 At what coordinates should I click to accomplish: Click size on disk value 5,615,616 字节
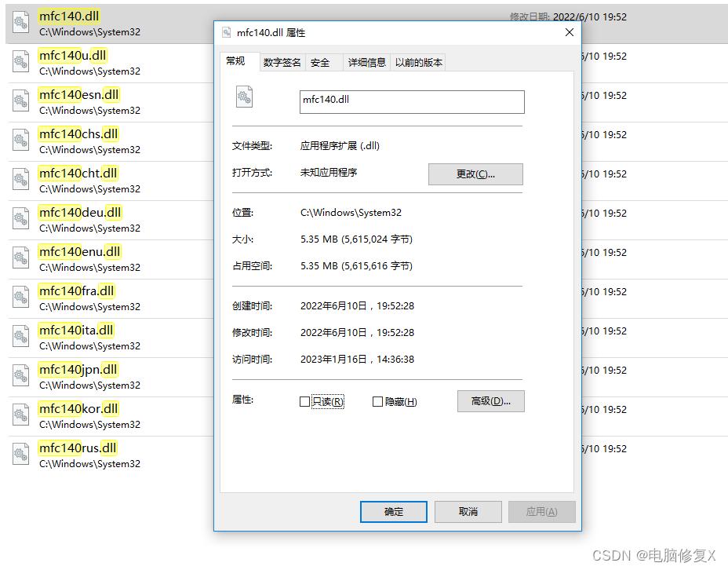(357, 266)
